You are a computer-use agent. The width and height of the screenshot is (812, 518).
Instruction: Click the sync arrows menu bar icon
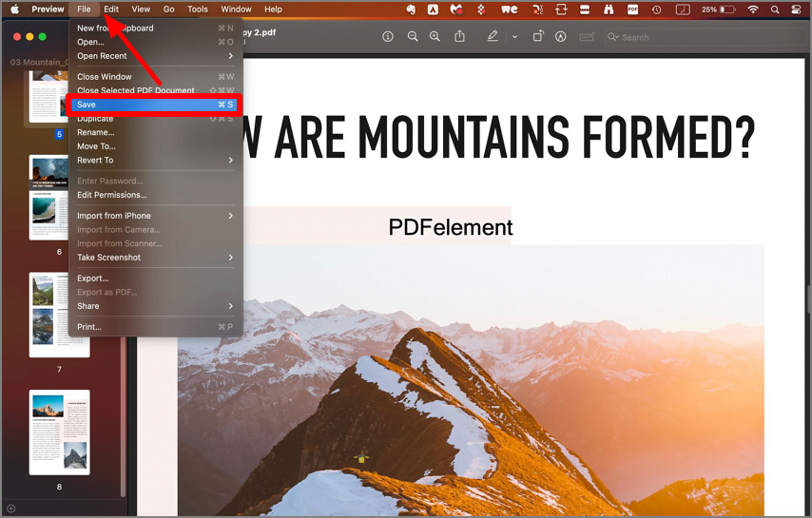561,10
